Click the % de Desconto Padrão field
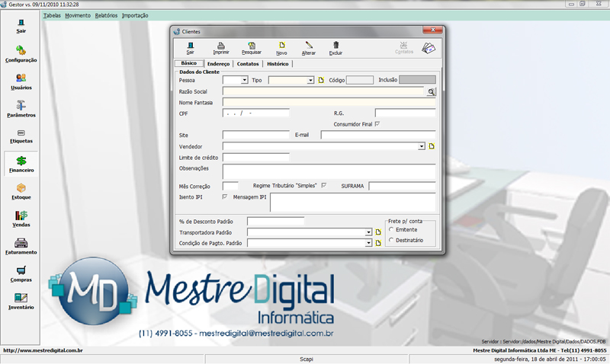The image size is (610, 364). point(276,222)
